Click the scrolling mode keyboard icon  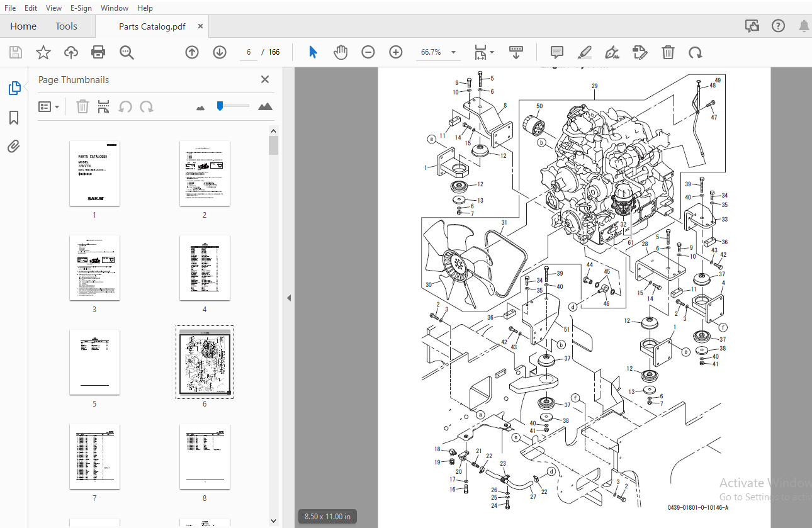(x=516, y=52)
